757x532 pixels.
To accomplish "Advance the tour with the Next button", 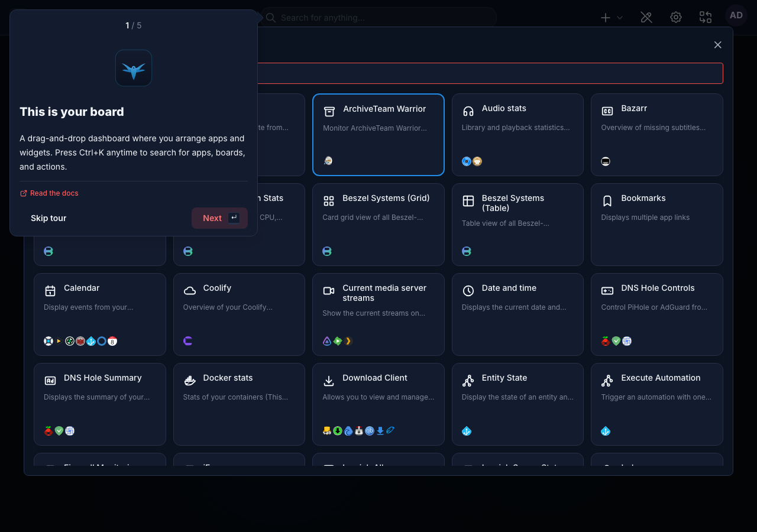I will point(219,218).
